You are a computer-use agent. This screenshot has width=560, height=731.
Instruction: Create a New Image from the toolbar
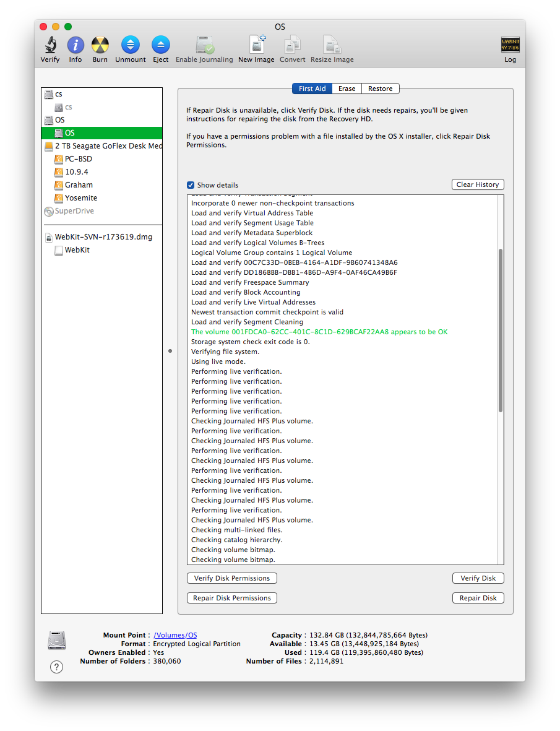point(256,45)
